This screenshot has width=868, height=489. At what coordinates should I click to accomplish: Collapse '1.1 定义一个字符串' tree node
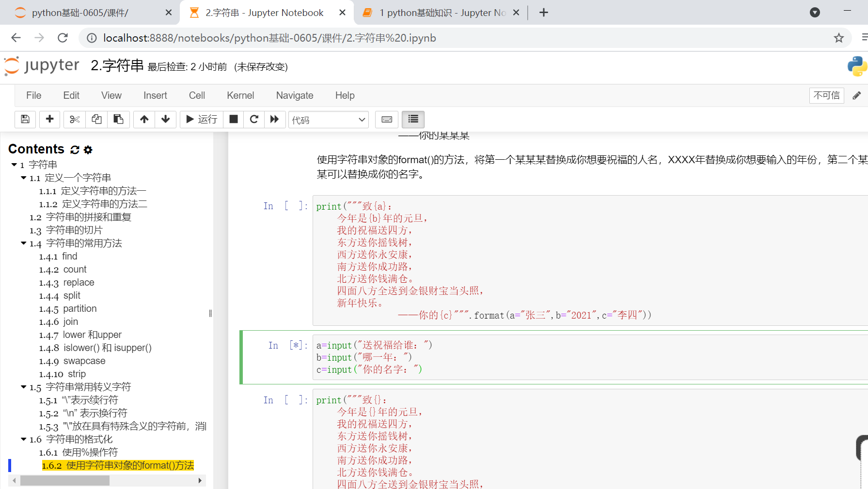[x=24, y=178]
